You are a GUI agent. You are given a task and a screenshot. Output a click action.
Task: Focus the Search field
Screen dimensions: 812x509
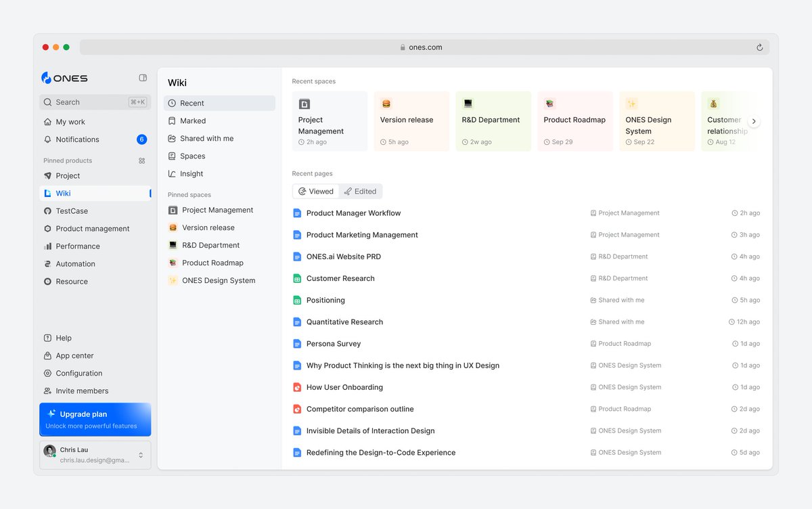coord(95,102)
